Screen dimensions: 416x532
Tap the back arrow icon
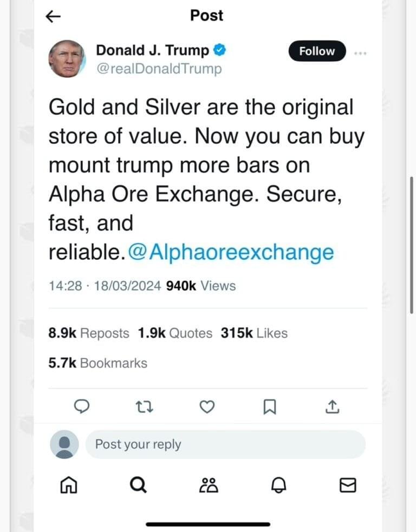[x=53, y=17]
